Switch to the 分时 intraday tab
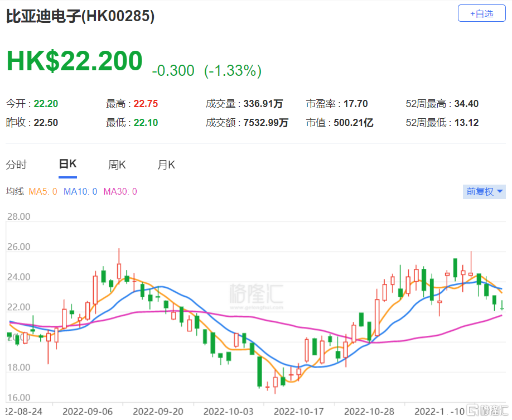This screenshot has width=512, height=420. coord(16,165)
